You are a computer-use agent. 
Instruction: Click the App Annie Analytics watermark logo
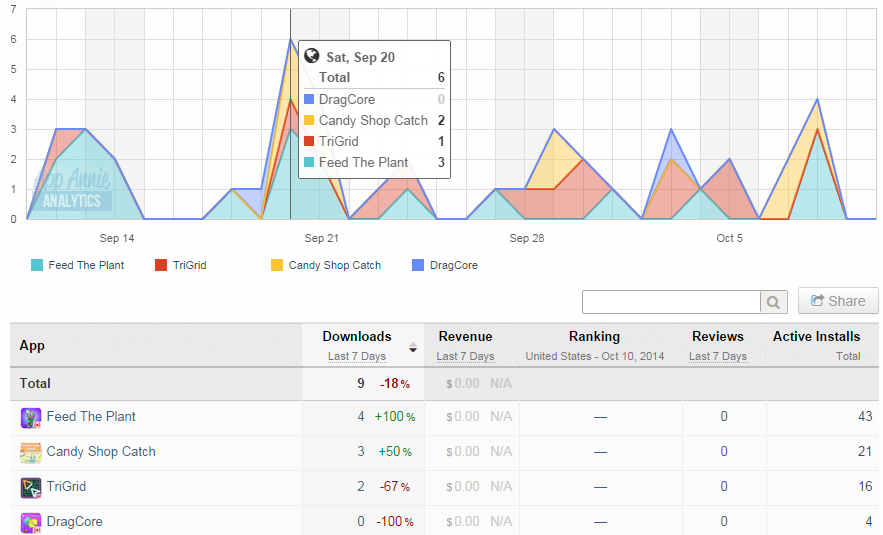tap(72, 189)
